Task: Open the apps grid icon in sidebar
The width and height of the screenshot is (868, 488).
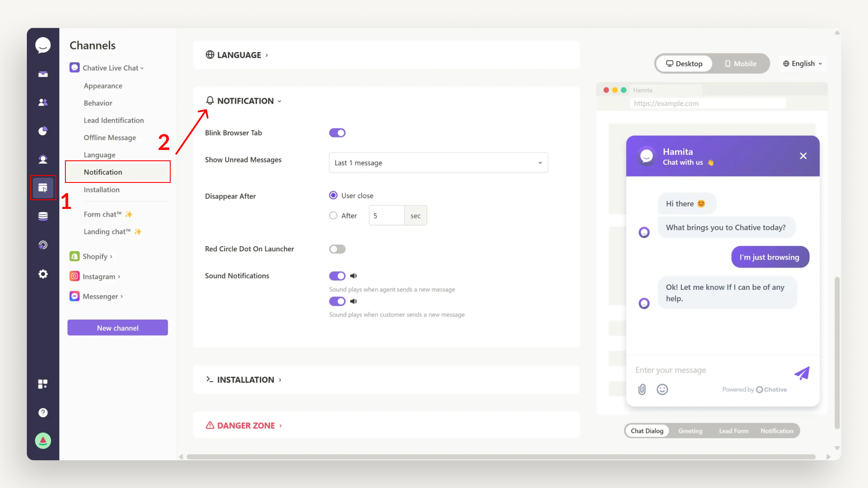Action: 43,384
